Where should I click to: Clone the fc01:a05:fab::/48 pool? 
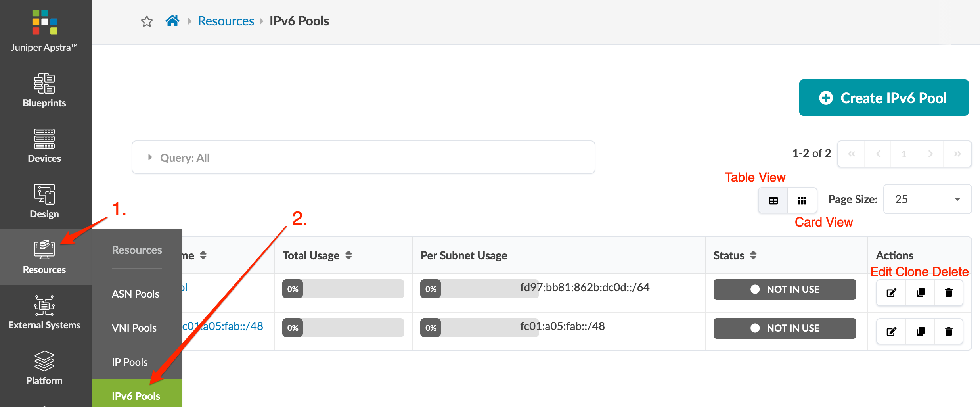click(921, 332)
